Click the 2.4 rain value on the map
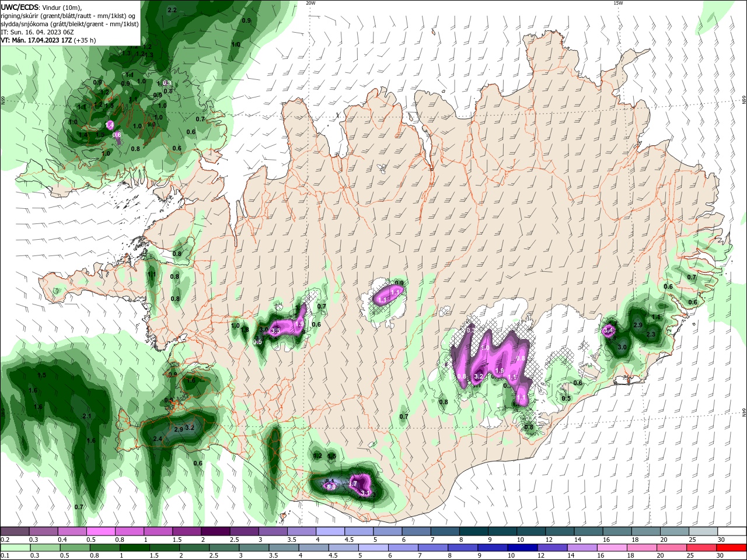The image size is (747, 560). click(x=157, y=439)
